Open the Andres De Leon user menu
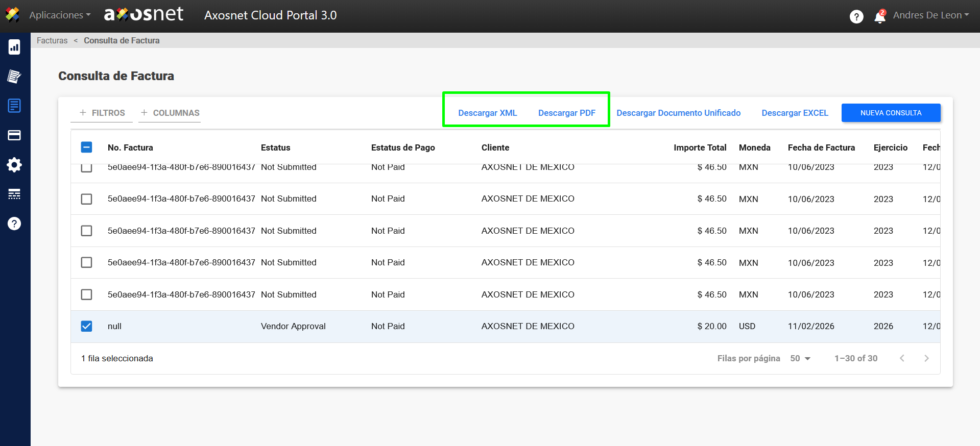Screen dimensions: 980x446 [x=930, y=15]
